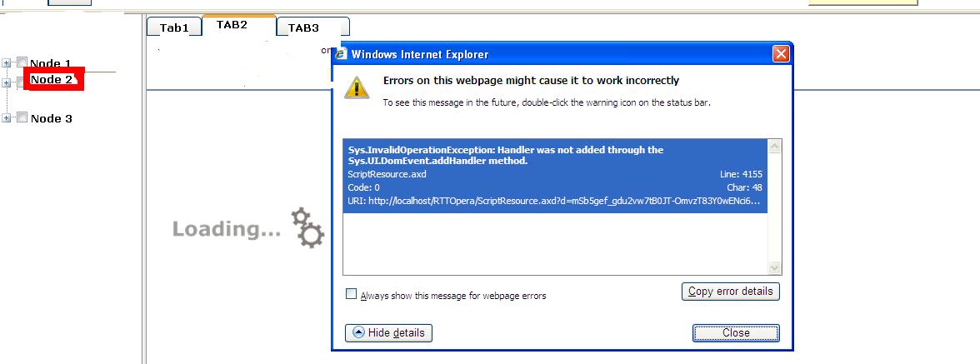Click the scroll down arrow in error details
Image resolution: width=980 pixels, height=364 pixels.
pyautogui.click(x=775, y=267)
